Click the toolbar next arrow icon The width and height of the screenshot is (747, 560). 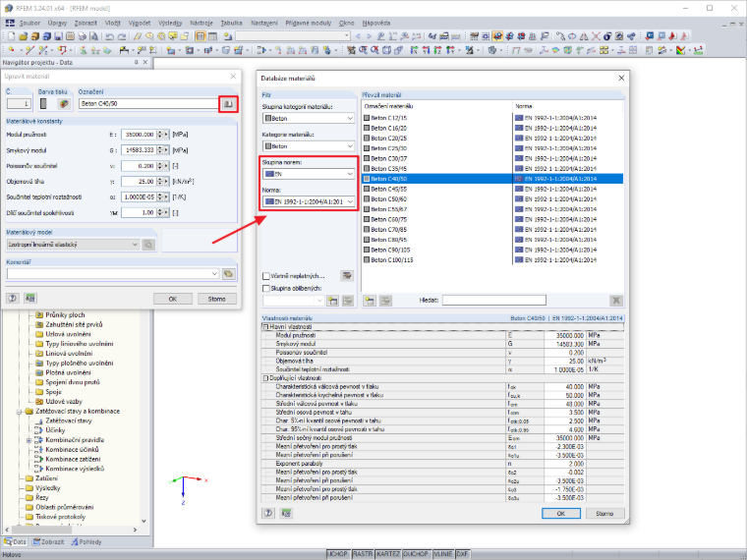369,36
